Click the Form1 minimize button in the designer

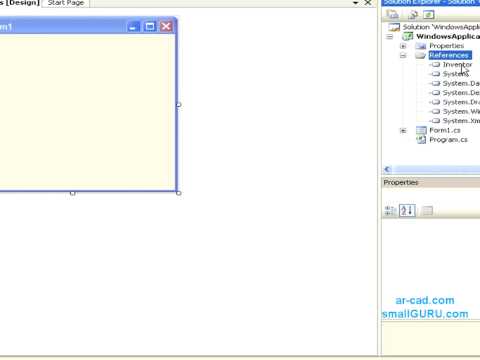click(133, 27)
